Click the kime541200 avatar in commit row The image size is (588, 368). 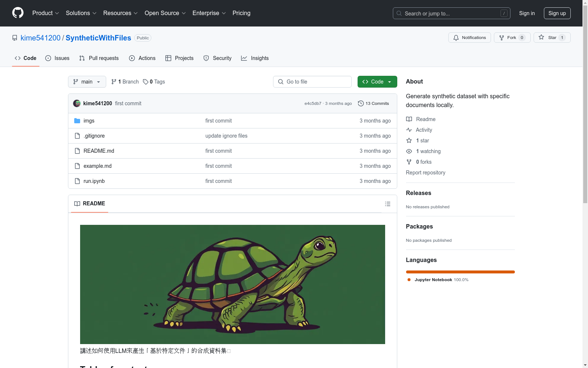pos(77,103)
